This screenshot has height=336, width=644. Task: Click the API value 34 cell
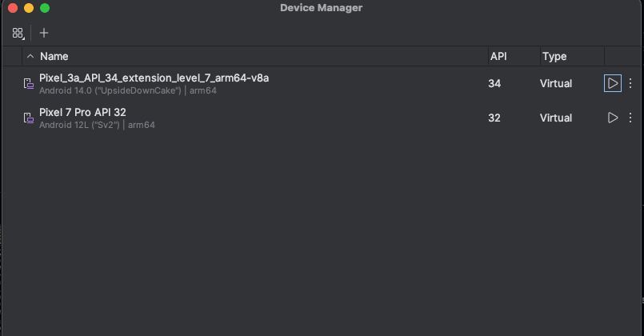[494, 83]
